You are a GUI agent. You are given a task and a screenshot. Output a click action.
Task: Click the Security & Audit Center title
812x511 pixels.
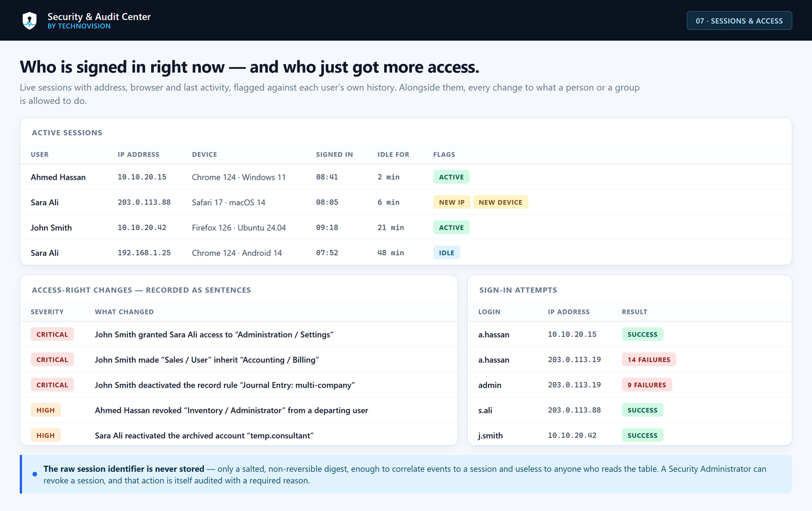(x=99, y=17)
